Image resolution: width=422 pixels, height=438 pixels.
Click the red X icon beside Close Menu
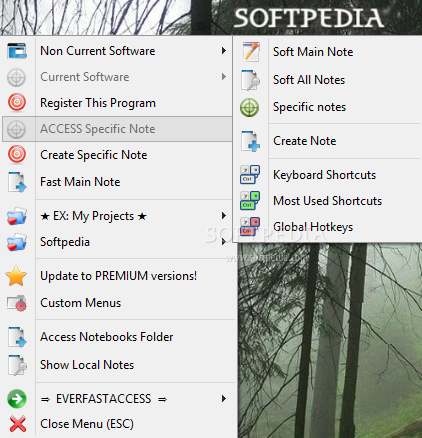(18, 424)
